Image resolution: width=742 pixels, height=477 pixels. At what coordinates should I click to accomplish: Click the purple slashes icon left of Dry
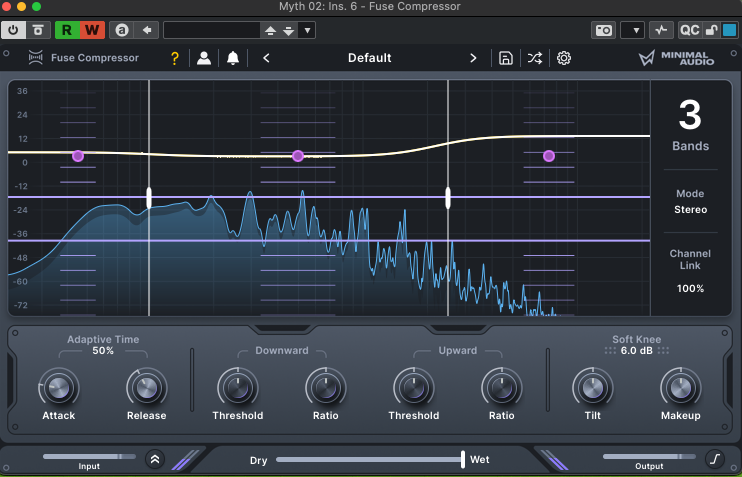(x=185, y=460)
